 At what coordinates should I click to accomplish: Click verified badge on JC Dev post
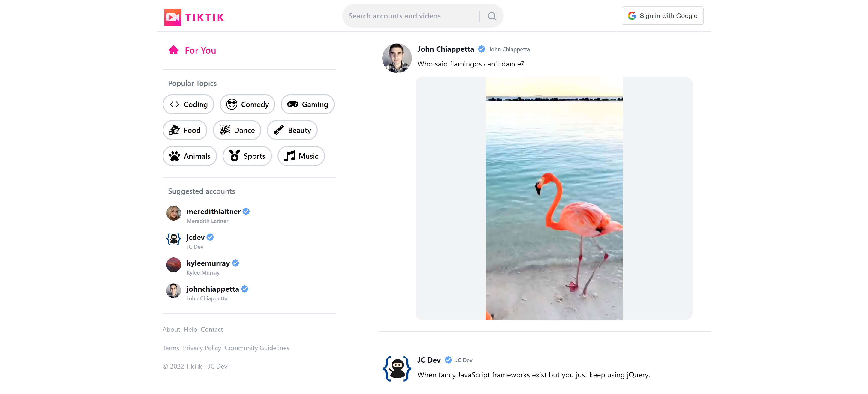[x=448, y=360]
